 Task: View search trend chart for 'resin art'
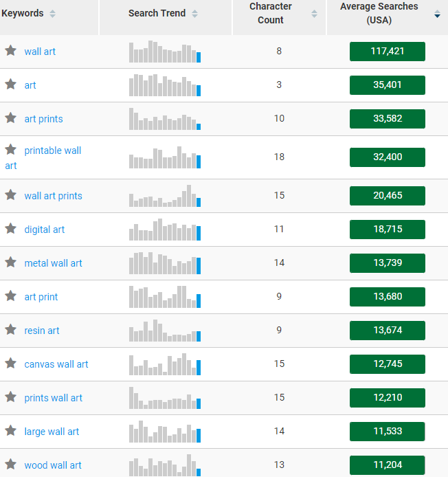(165, 331)
